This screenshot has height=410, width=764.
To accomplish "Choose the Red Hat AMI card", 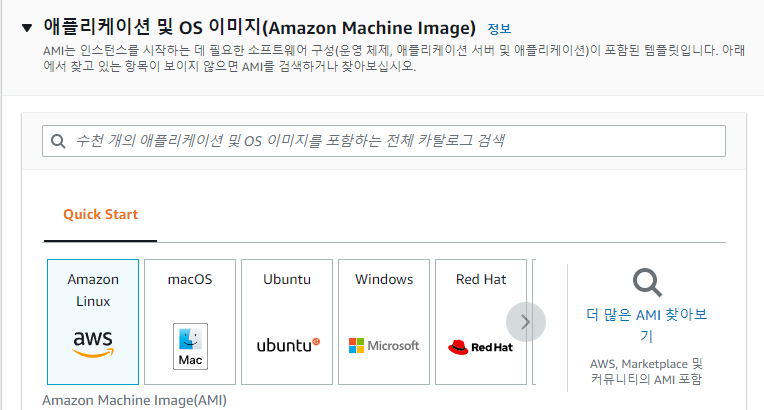I will pyautogui.click(x=481, y=322).
